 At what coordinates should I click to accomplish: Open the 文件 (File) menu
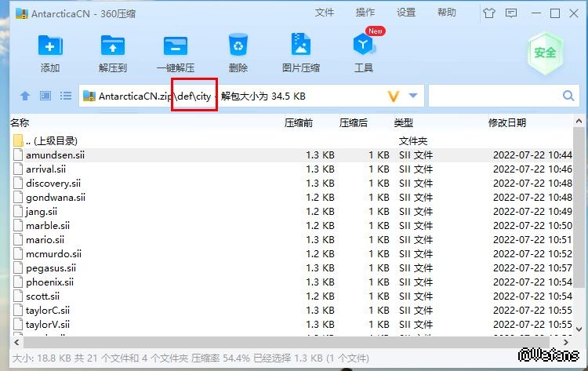click(x=325, y=13)
